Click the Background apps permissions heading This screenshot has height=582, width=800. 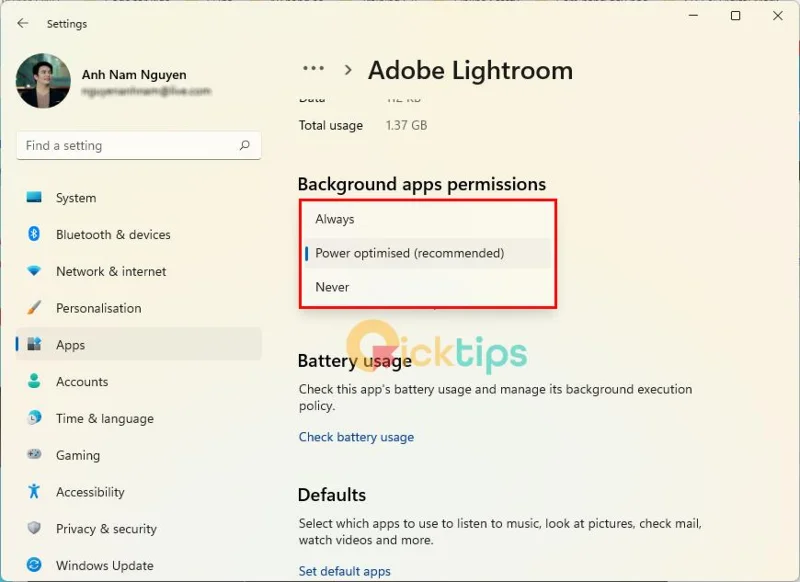[x=422, y=184]
